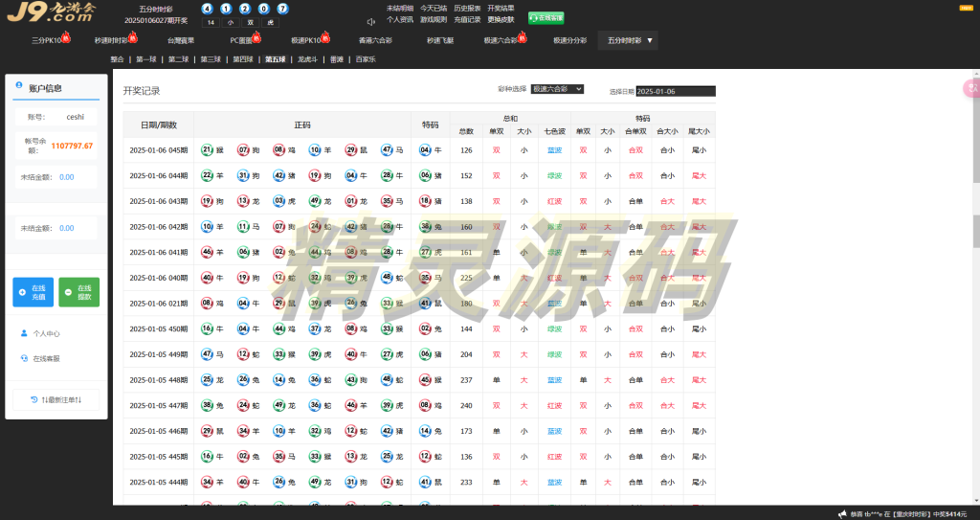
Task: Click the 选择日期 date field 2025-01-06
Action: click(x=676, y=91)
